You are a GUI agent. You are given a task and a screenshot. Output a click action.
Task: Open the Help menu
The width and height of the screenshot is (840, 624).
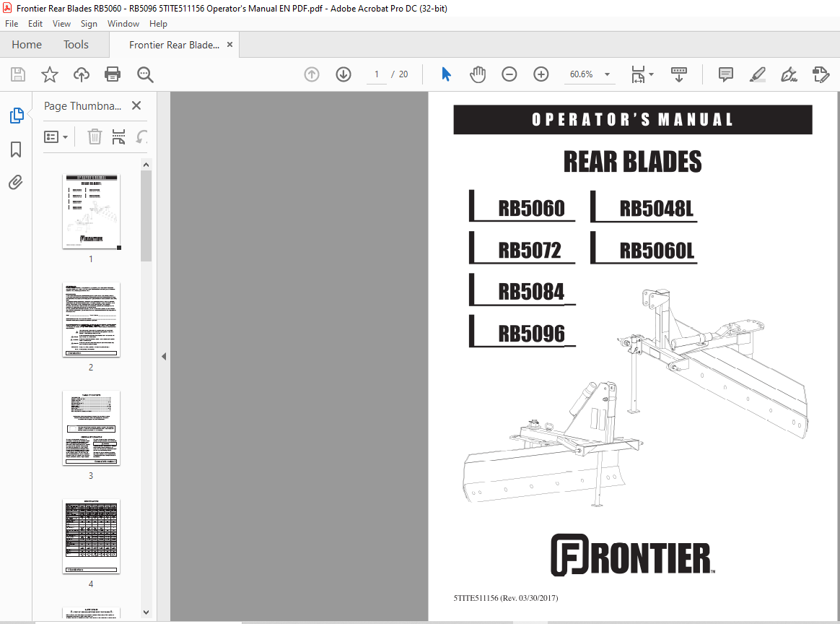(158, 24)
